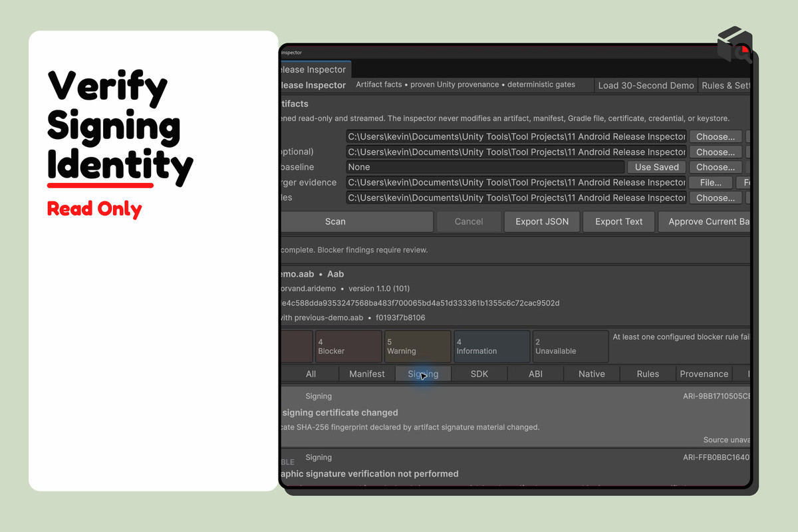The height and width of the screenshot is (532, 798).
Task: Click Choose... in the bottom path row
Action: [716, 198]
